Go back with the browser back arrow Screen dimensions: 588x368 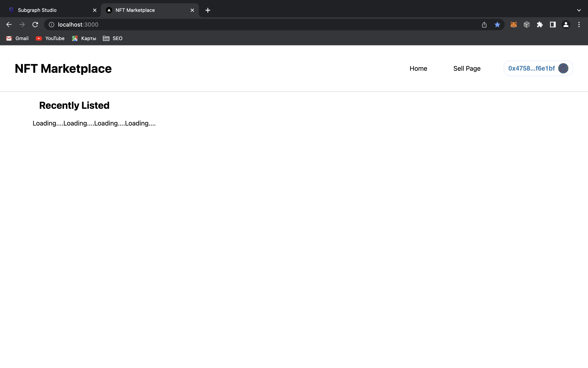(9, 25)
